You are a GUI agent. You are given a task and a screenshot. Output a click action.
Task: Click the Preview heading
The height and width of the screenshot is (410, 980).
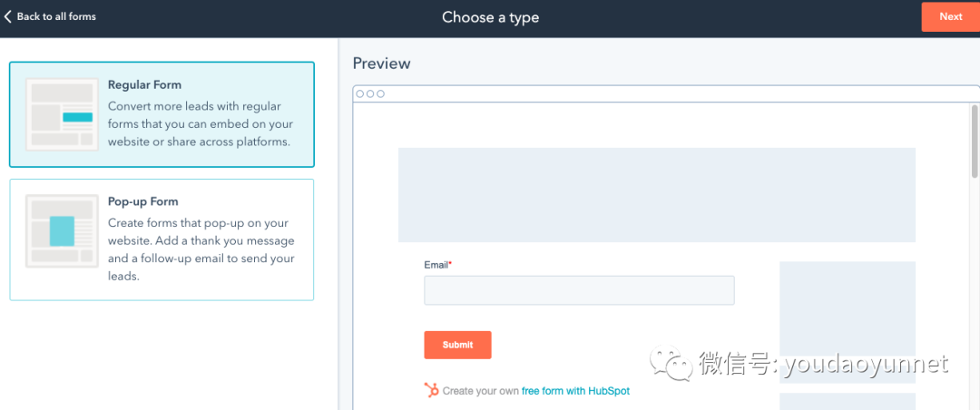click(381, 63)
